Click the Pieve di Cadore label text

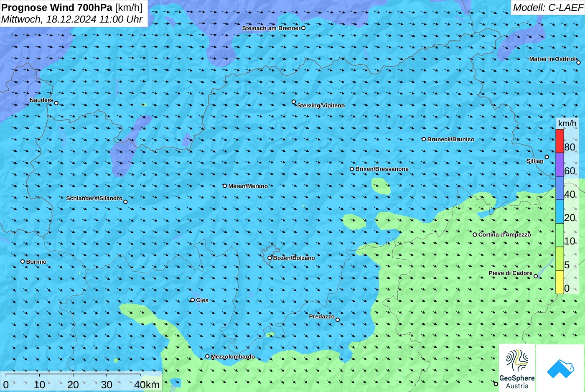tap(511, 273)
